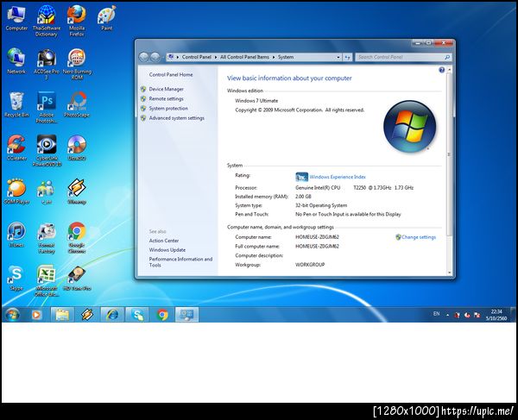Image resolution: width=518 pixels, height=420 pixels.
Task: Open Windows Explorer folder in the taskbar
Action: click(x=62, y=315)
